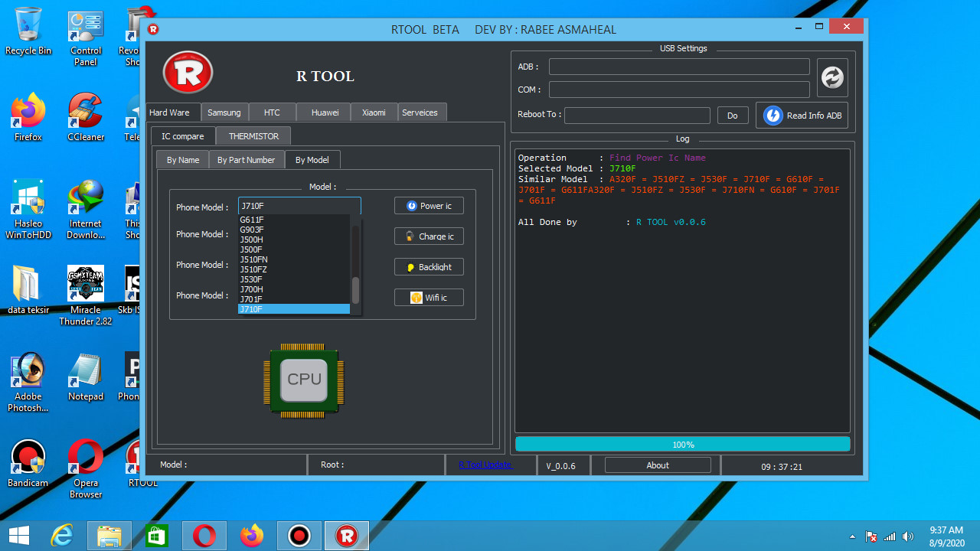980x551 pixels.
Task: Click the 100% progress bar
Action: pos(683,445)
